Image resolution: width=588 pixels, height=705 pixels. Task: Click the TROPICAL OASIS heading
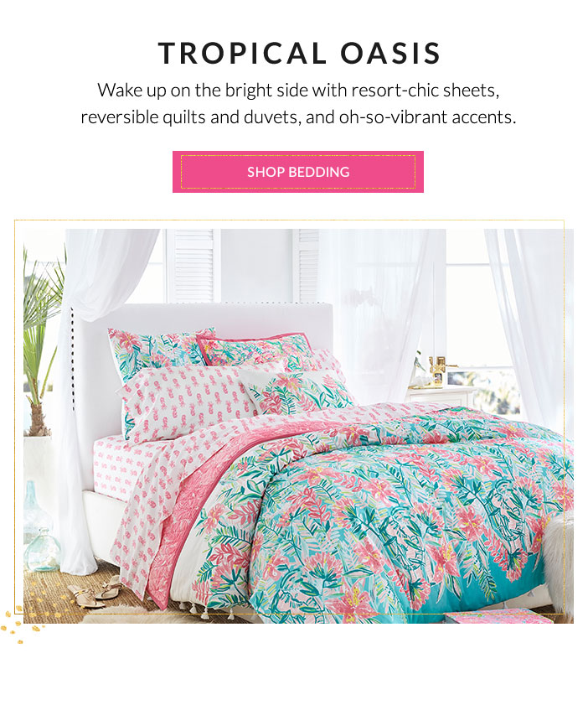pyautogui.click(x=299, y=53)
